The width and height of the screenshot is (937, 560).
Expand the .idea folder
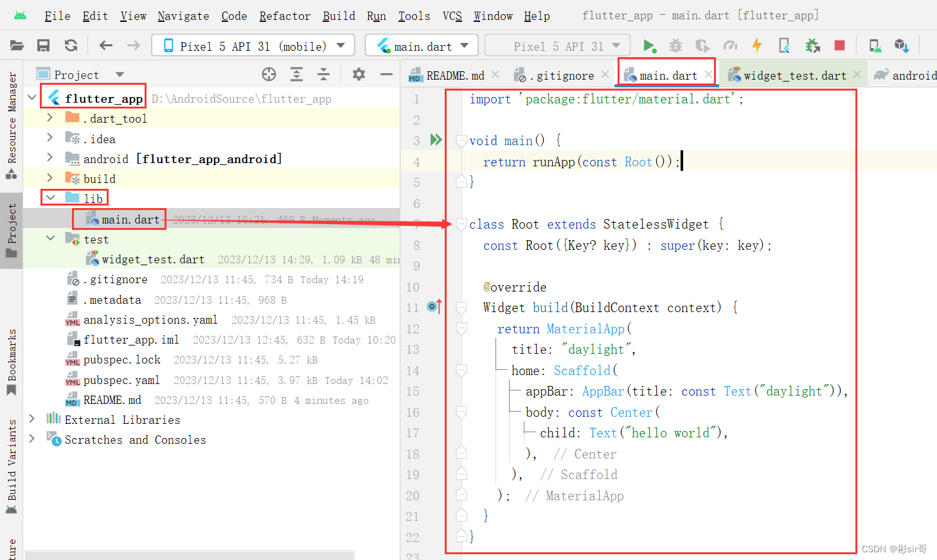point(49,138)
